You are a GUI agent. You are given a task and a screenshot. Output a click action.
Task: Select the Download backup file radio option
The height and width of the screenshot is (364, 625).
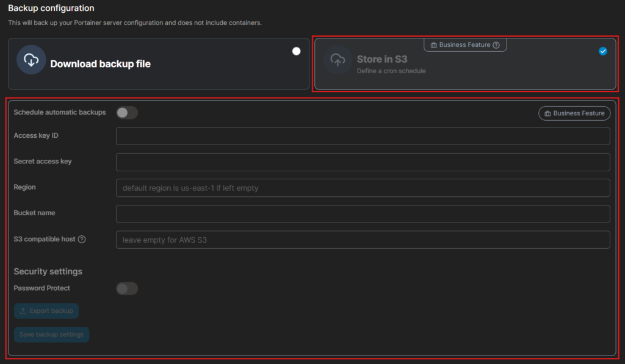[x=296, y=51]
